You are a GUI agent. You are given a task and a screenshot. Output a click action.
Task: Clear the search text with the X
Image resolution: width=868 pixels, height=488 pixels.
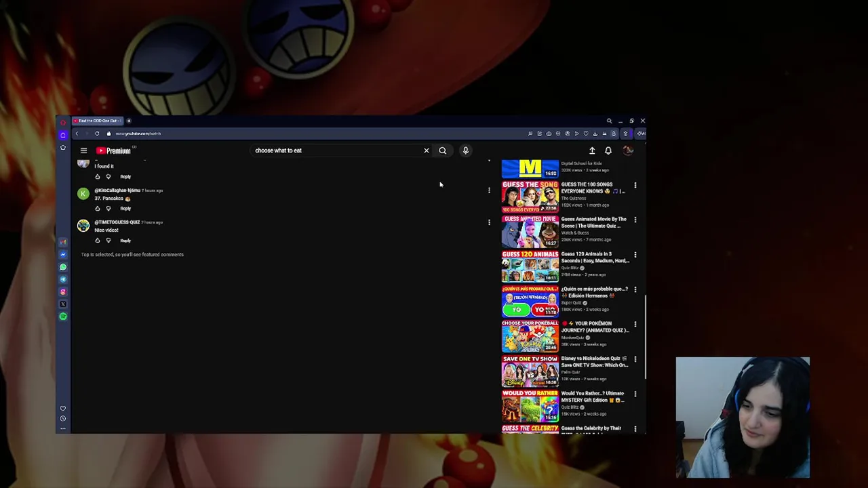pyautogui.click(x=427, y=150)
